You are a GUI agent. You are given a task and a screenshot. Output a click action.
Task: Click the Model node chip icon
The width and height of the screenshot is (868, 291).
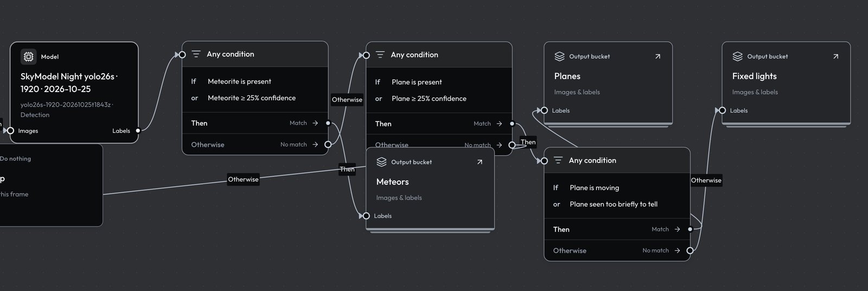click(x=28, y=56)
